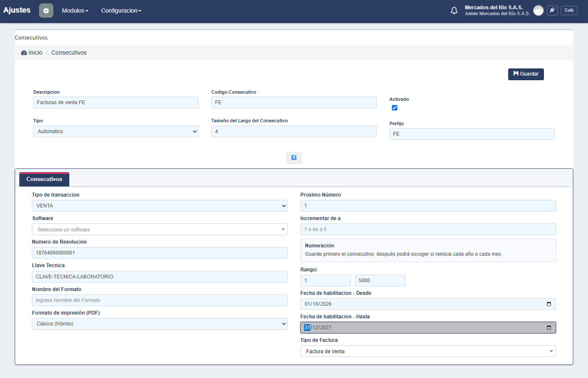Click the collapse arrow icon below form
The height and width of the screenshot is (378, 588).
pos(294,158)
